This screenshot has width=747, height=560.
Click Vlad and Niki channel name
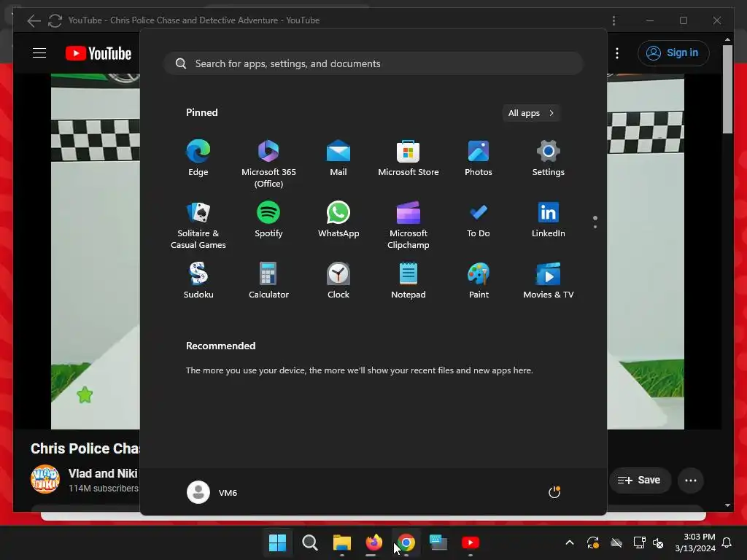tap(103, 473)
